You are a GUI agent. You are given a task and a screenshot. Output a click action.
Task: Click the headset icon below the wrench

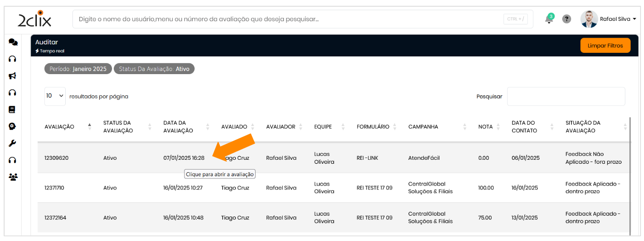tap(12, 160)
